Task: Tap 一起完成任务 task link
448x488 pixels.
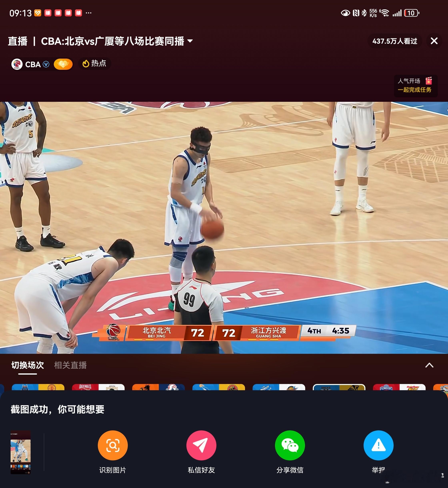Action: (x=414, y=90)
